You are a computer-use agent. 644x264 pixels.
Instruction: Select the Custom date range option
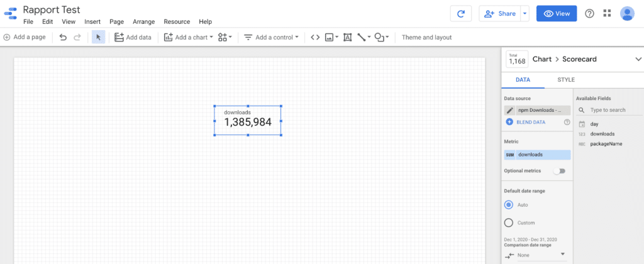pyautogui.click(x=509, y=223)
